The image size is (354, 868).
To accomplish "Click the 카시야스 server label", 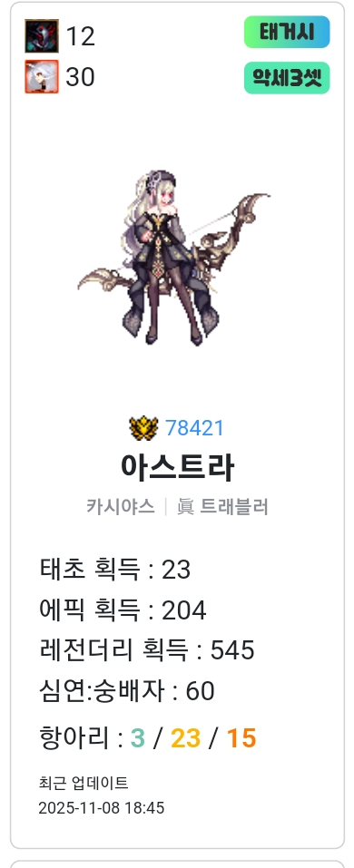I will (x=120, y=506).
